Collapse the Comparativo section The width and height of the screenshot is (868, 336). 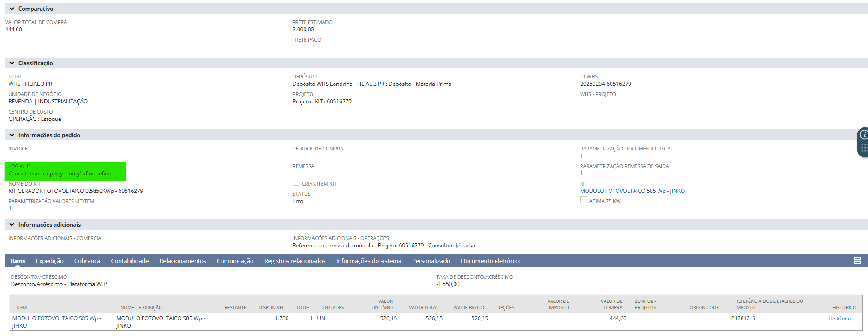[12, 9]
